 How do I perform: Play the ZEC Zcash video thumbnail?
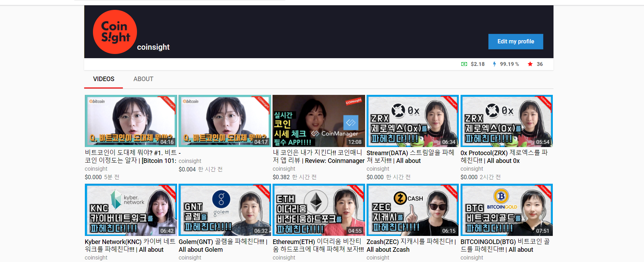tap(413, 210)
